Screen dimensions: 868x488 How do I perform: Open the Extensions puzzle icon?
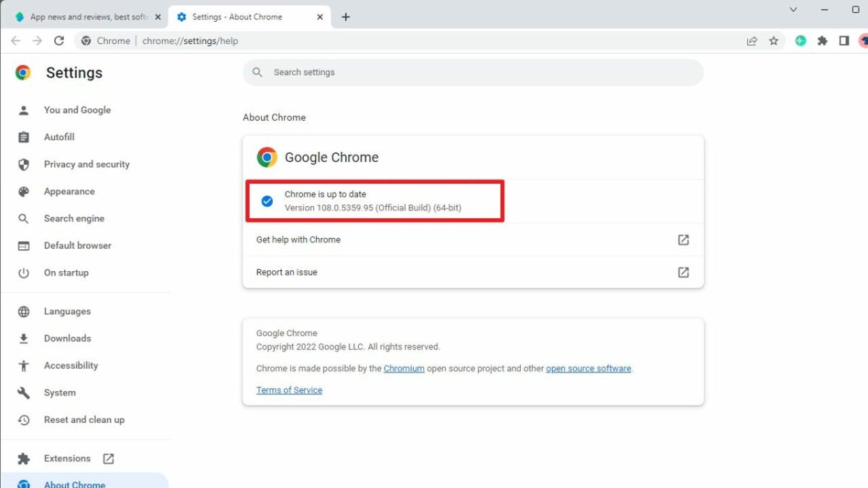[823, 41]
